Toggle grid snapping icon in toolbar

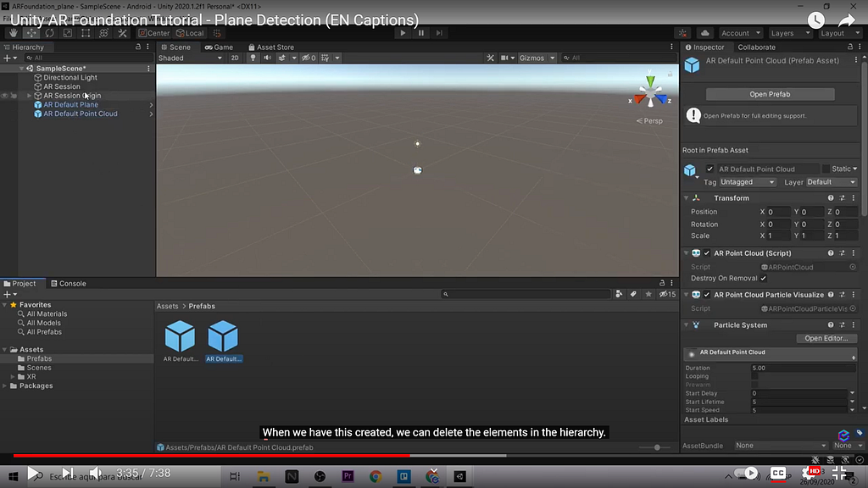(217, 33)
